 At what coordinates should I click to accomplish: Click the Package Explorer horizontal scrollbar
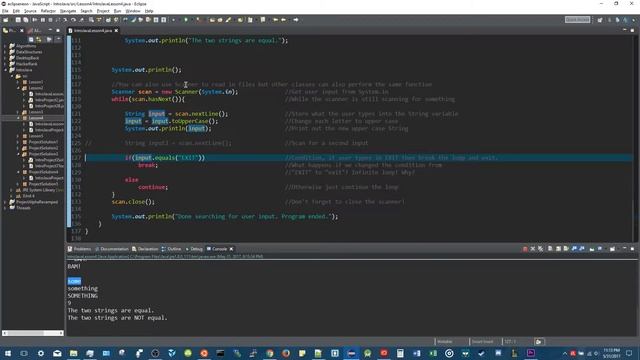[33, 333]
